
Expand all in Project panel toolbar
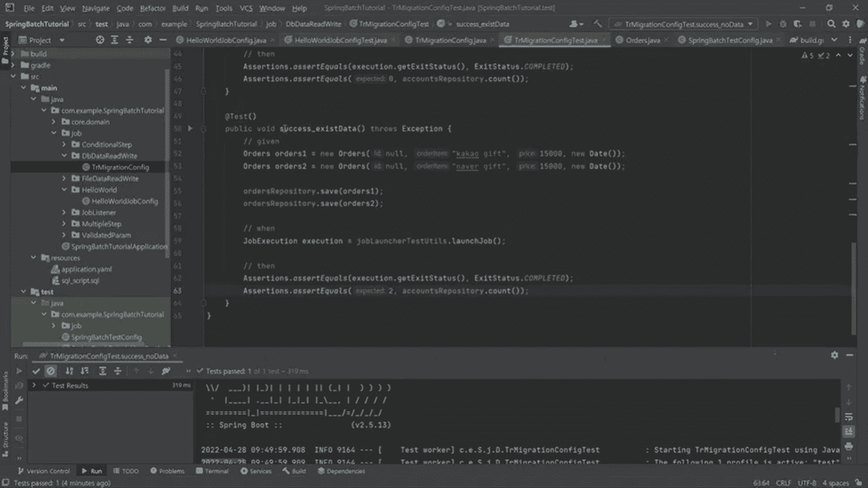(x=115, y=40)
